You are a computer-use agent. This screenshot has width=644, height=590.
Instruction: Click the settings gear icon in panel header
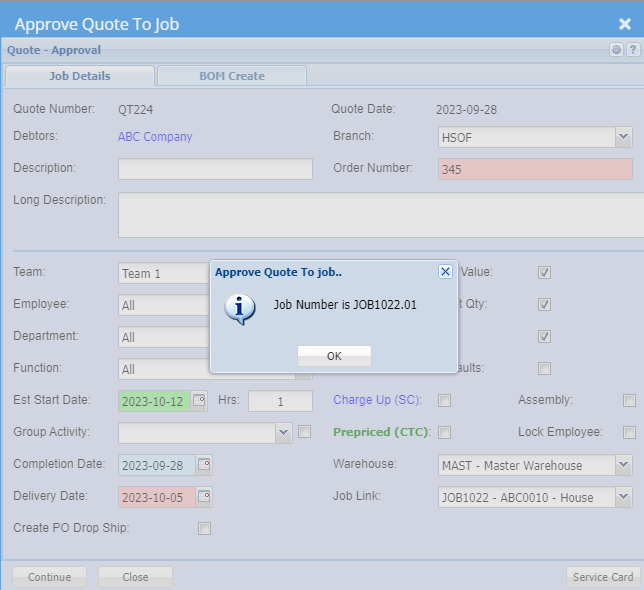tap(617, 50)
